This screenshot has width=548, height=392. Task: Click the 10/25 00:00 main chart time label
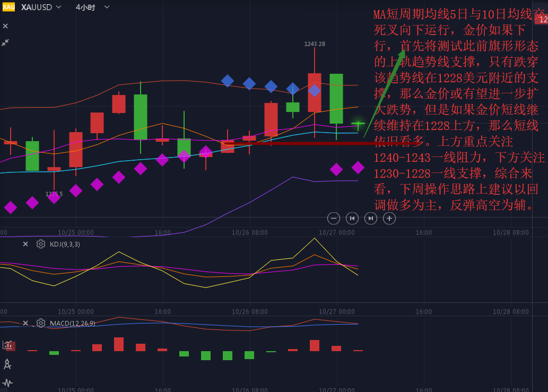[75, 232]
